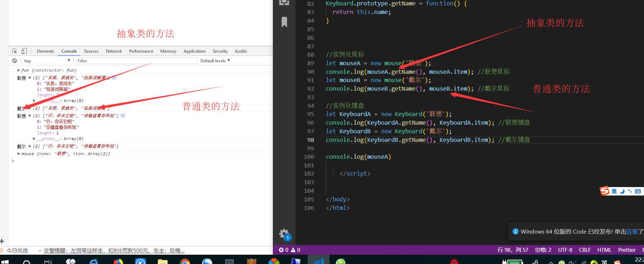Image resolution: width=644 pixels, height=264 pixels.
Task: Click the length: 2 property row
Action: (48, 133)
